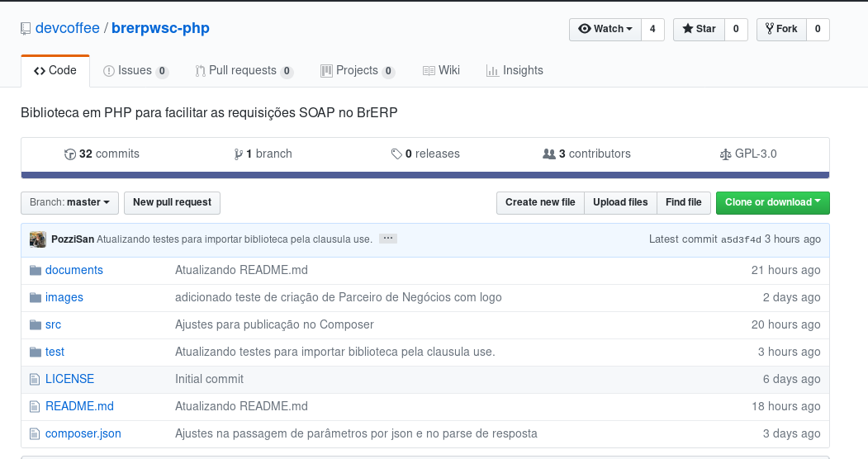Click '6 days ago' on LICENSE row
This screenshot has width=868, height=459.
tap(792, 380)
